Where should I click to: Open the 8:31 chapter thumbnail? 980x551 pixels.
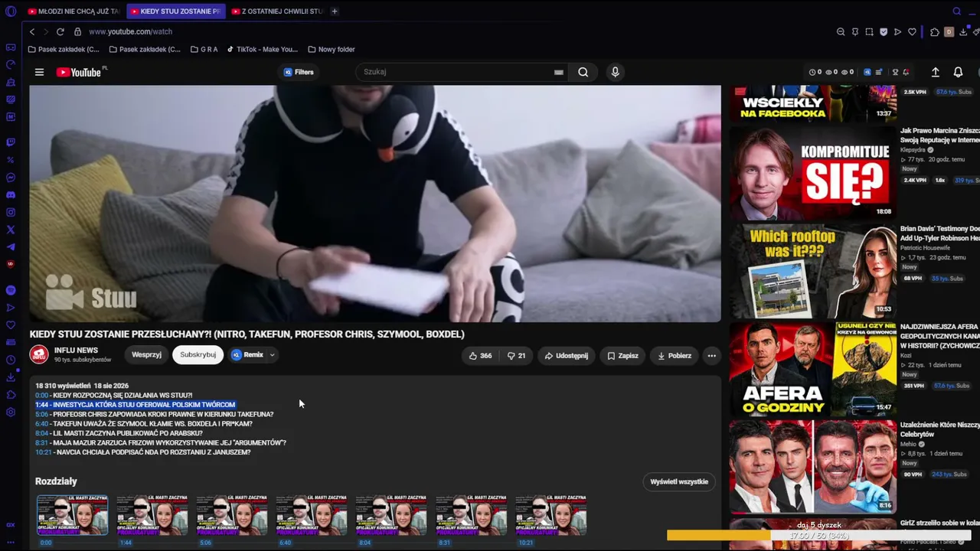[471, 515]
